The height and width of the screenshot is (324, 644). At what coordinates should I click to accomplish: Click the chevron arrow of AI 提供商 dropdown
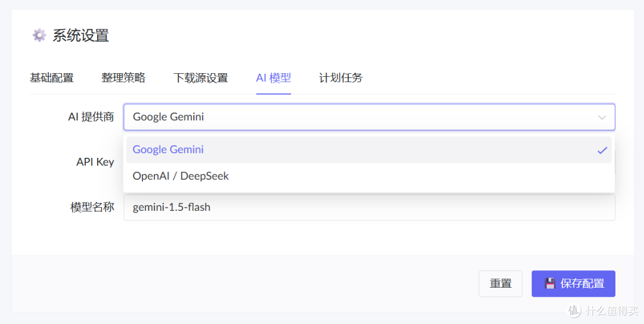(x=602, y=117)
